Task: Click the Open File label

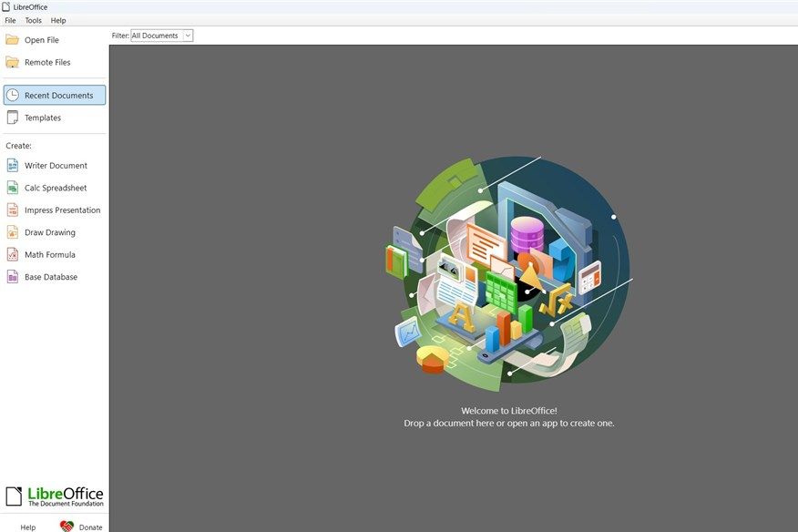Action: pyautogui.click(x=42, y=40)
